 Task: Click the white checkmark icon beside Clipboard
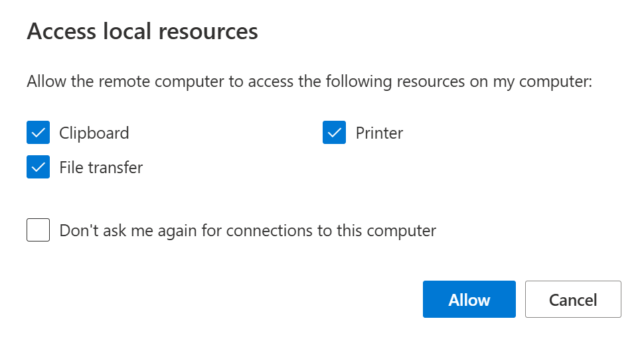pyautogui.click(x=39, y=133)
